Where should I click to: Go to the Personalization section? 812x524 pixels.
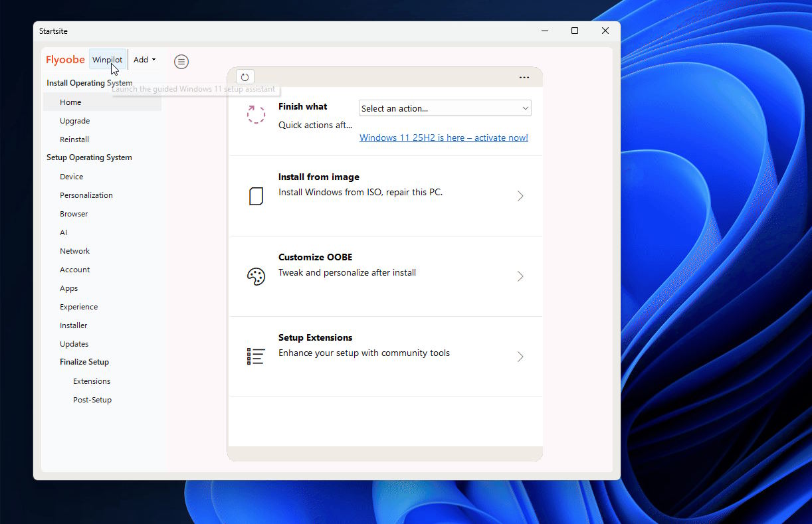[x=86, y=195]
